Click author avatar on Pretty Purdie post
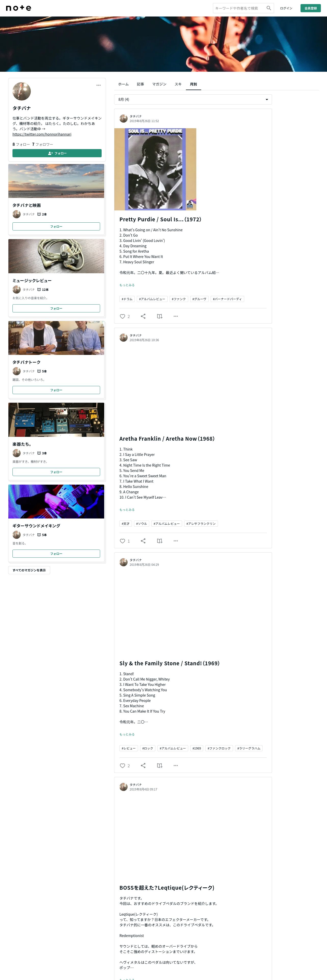327x980 pixels. (123, 119)
